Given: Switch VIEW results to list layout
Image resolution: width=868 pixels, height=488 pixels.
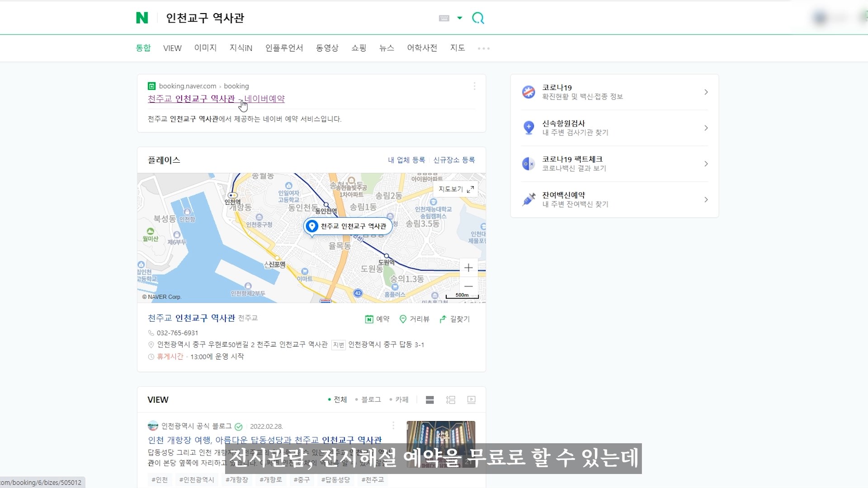Looking at the screenshot, I should [x=429, y=400].
